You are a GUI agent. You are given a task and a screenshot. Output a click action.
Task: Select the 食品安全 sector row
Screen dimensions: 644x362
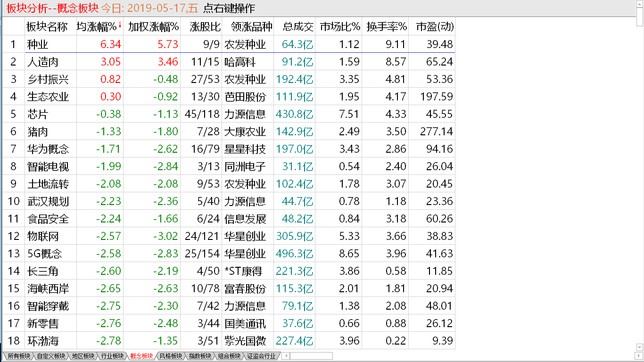coord(229,219)
